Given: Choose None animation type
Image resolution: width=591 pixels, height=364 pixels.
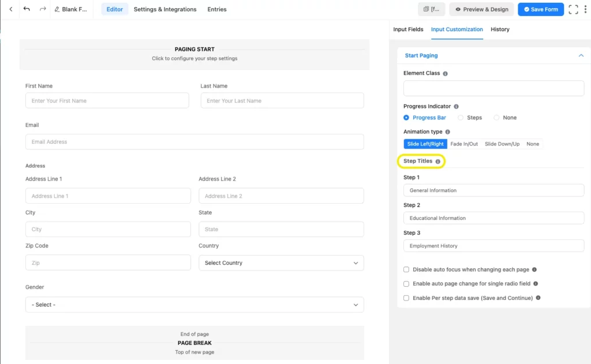Looking at the screenshot, I should [x=533, y=144].
